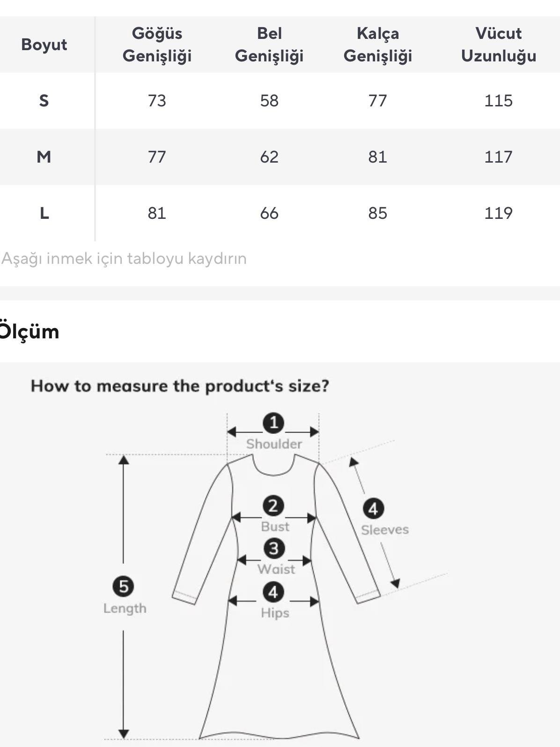Click the Ölçüm section heading
Screen dimensions: 560x747
click(x=29, y=332)
